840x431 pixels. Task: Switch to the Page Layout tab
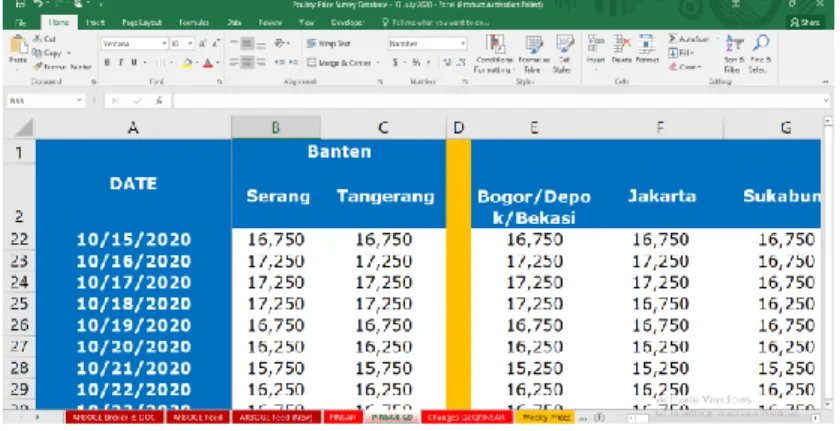tap(141, 22)
